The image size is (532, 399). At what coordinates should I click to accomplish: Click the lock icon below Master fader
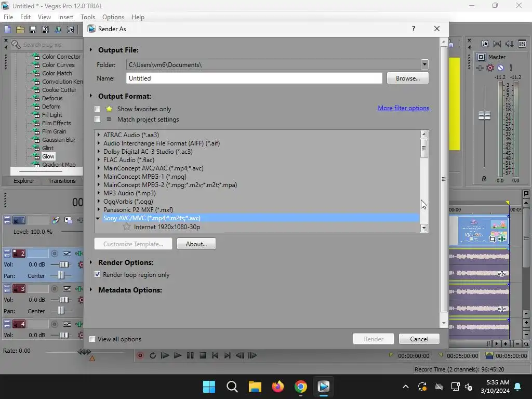[x=484, y=179]
